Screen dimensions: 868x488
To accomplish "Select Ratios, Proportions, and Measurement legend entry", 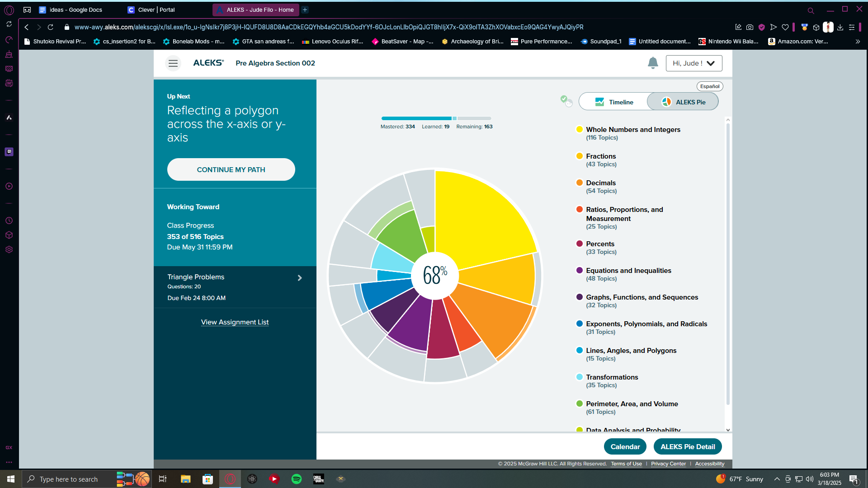I will [620, 218].
